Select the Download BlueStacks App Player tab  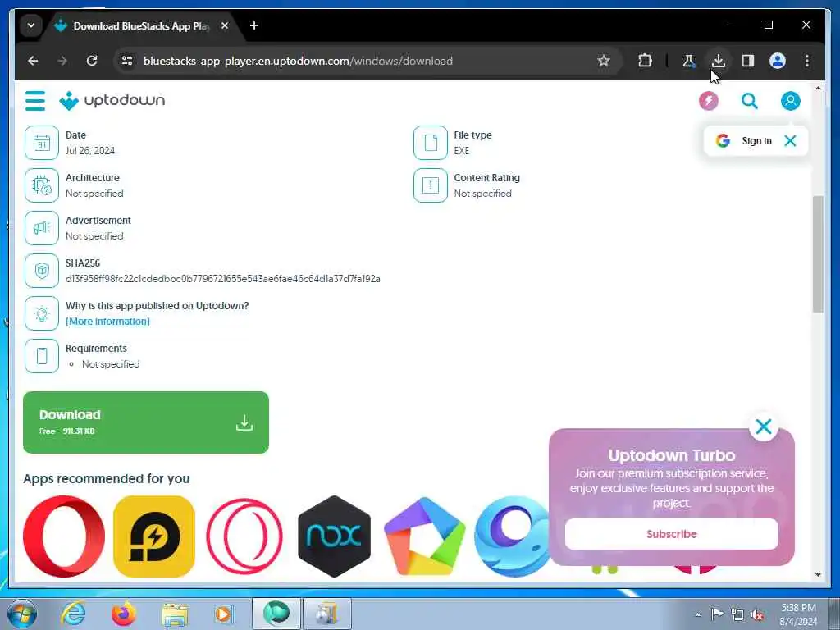[x=140, y=25]
